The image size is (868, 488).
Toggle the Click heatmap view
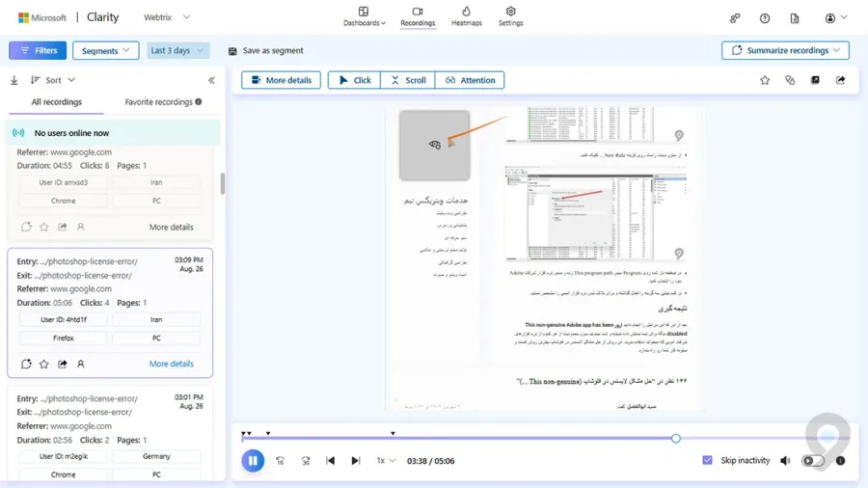[354, 80]
